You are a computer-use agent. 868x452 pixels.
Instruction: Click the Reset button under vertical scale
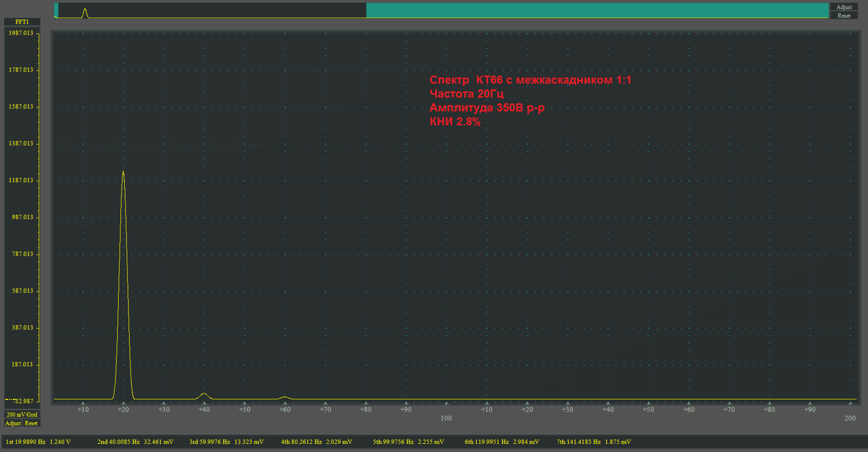click(31, 423)
